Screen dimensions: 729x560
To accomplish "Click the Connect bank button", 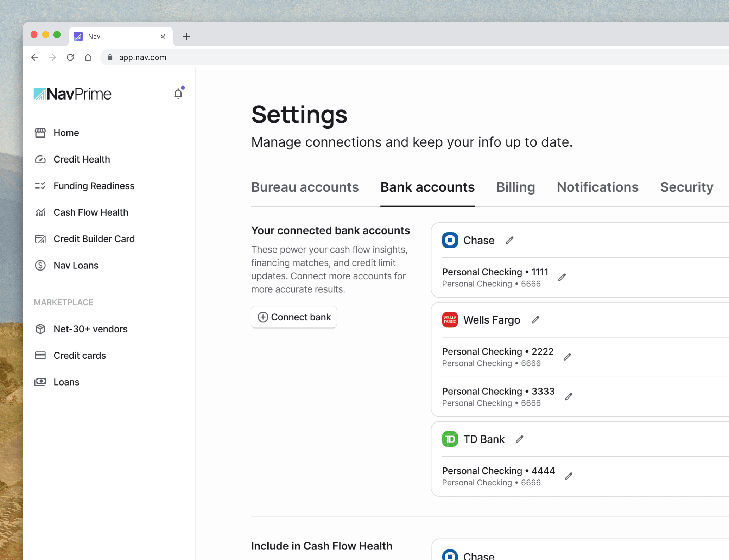I will pyautogui.click(x=294, y=317).
